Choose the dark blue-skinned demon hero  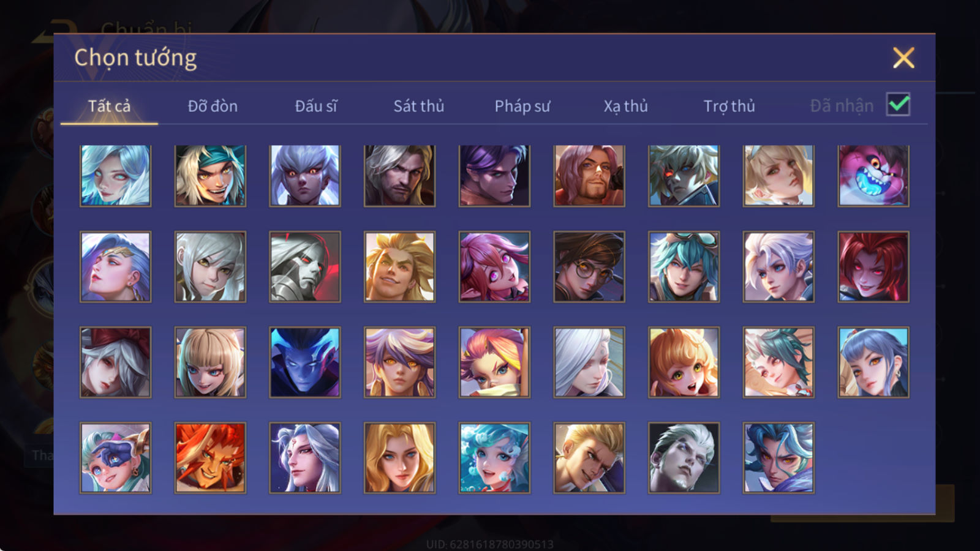point(305,362)
